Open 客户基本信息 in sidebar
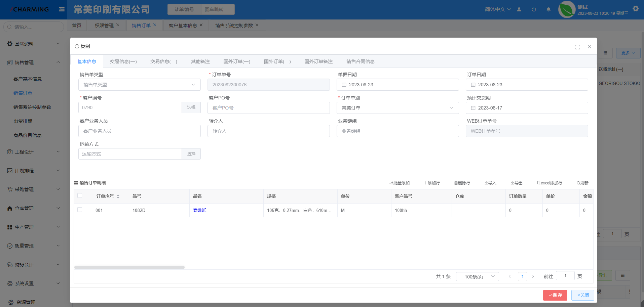The height and width of the screenshot is (307, 644). (28, 79)
